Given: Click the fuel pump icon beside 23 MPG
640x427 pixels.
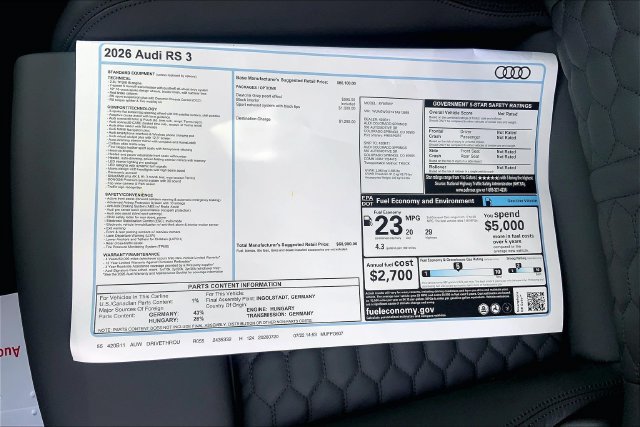Looking at the screenshot, I should [x=368, y=221].
